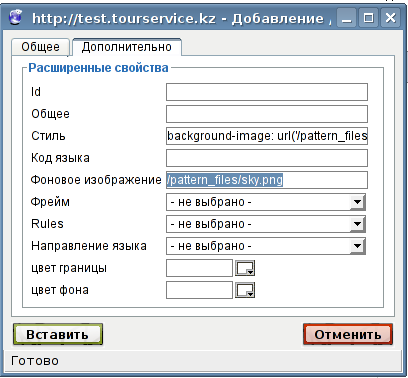The height and width of the screenshot is (378, 408).
Task: Click the цвет фона text field
Action: tap(199, 290)
